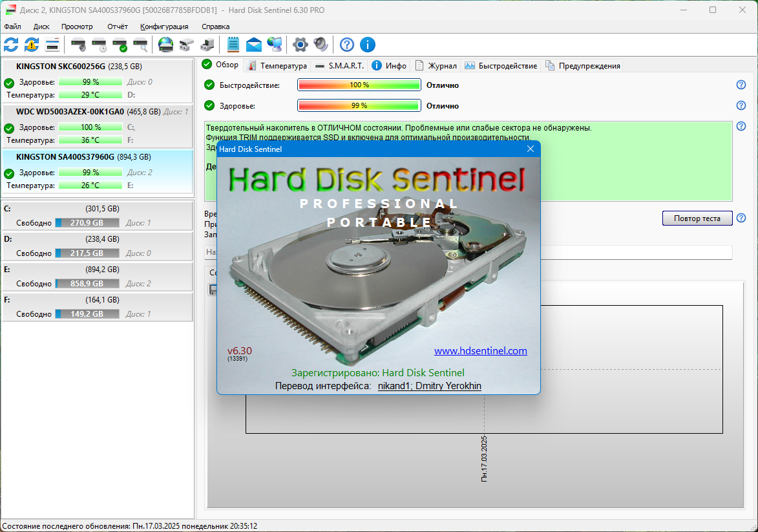Viewport: 758px width, 532px height.
Task: Open the Отчёт menu
Action: (118, 27)
